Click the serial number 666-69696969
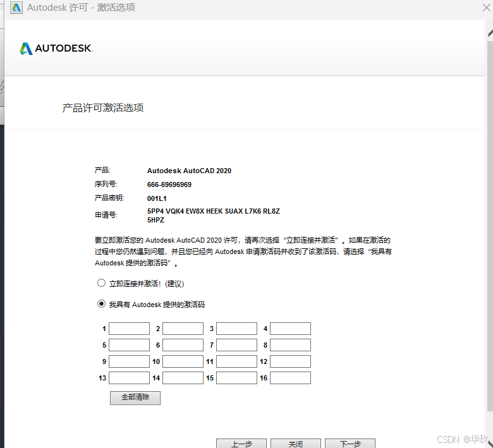Viewport: 493px width, 448px height. pos(169,185)
